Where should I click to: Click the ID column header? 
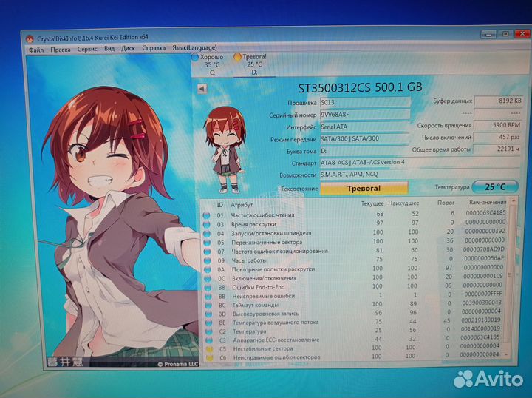pos(220,205)
